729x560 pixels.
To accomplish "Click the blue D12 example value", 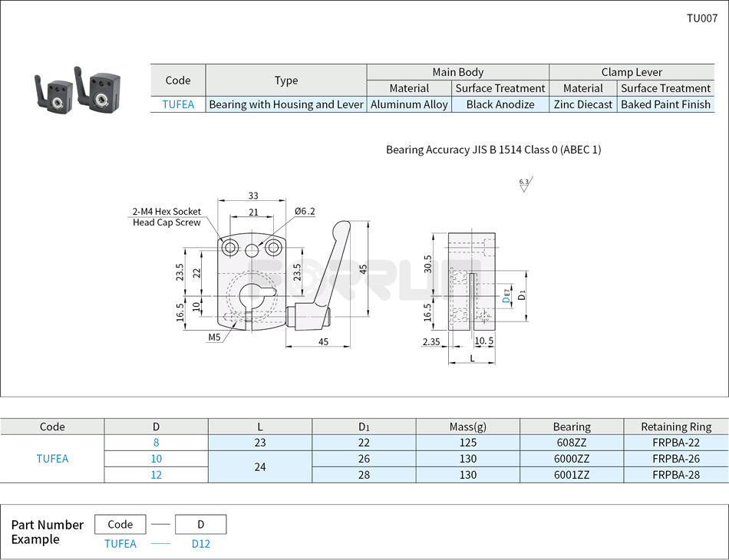I will pos(201,544).
